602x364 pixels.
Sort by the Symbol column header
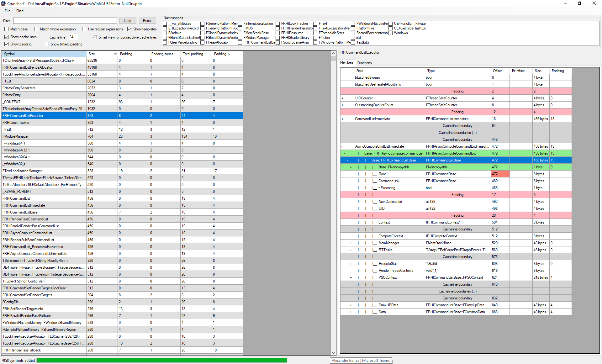pyautogui.click(x=44, y=54)
